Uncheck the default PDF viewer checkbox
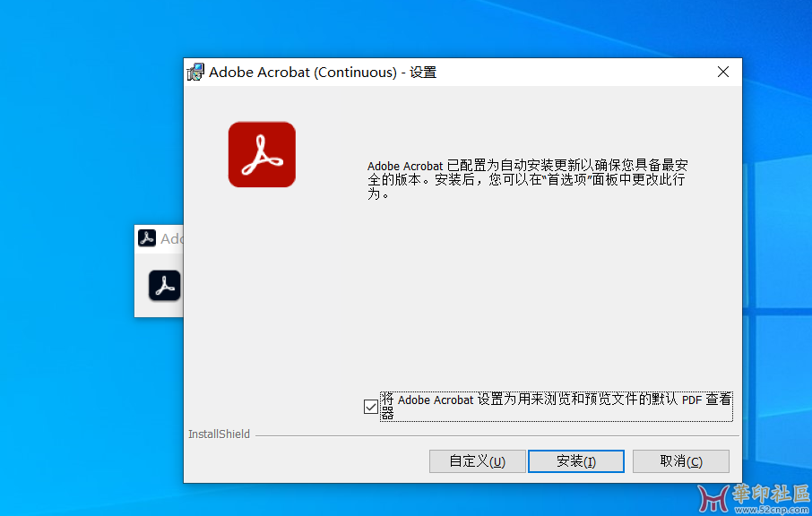 pos(371,407)
